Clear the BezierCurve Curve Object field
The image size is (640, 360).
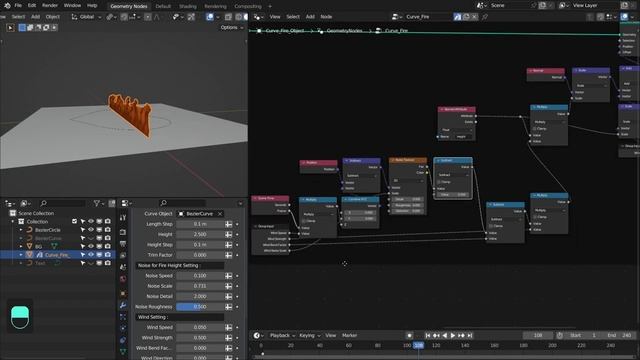220,214
